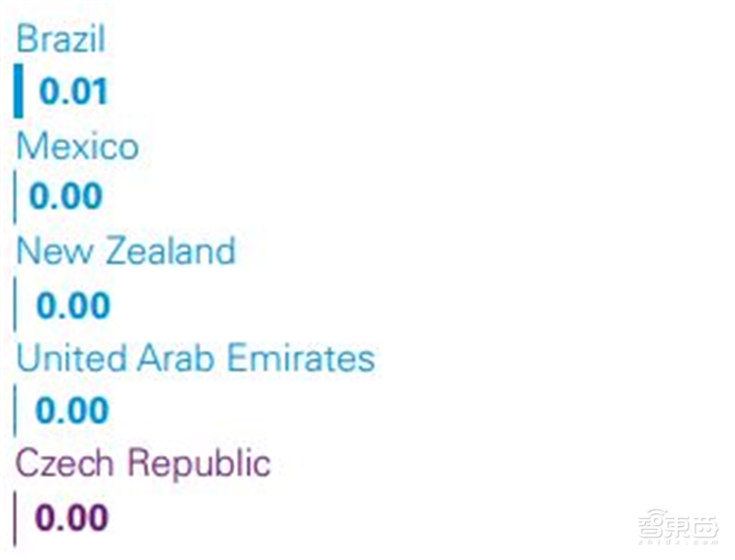
Task: Select the Mexico country label
Action: 78,147
